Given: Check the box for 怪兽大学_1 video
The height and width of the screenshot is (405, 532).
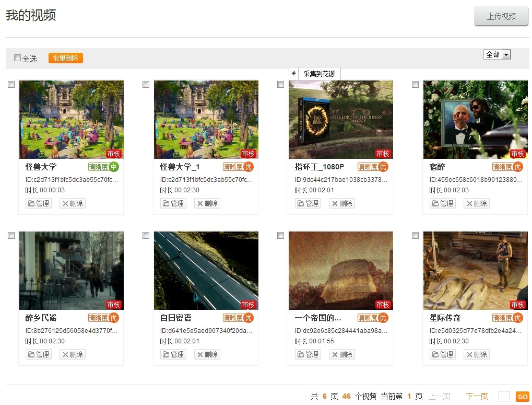Looking at the screenshot, I should coord(146,84).
